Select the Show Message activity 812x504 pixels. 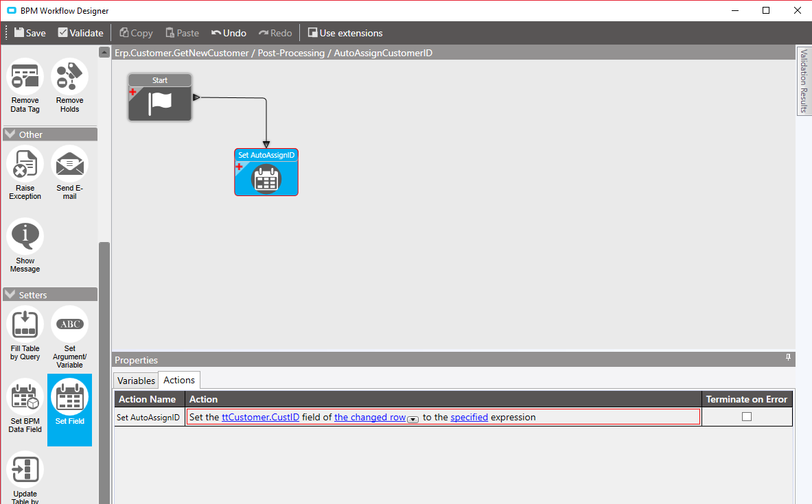point(25,246)
